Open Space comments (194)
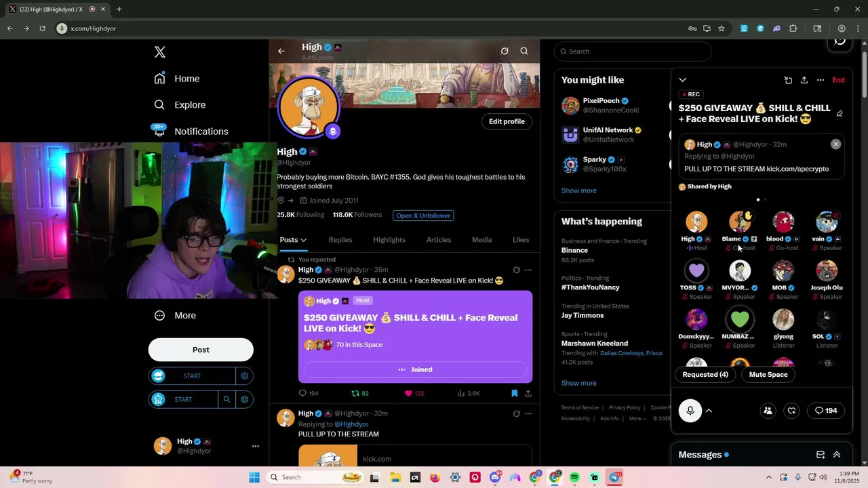868x488 pixels. click(826, 411)
